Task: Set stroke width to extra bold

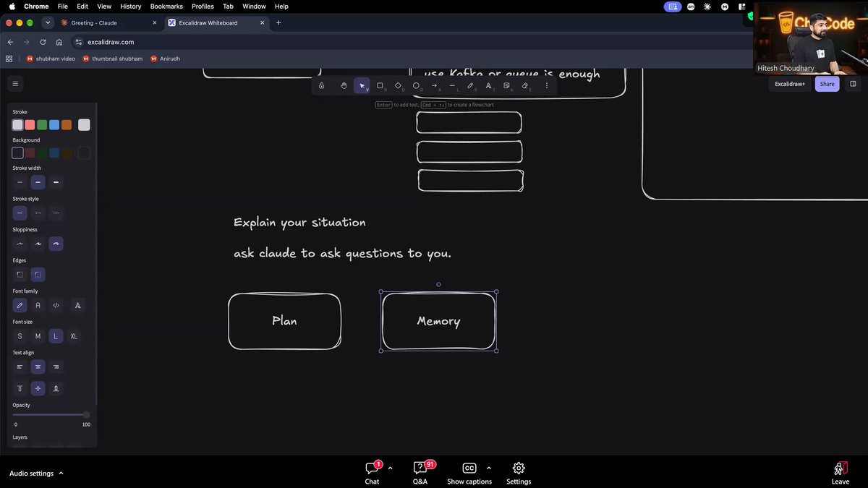Action: coord(56,182)
